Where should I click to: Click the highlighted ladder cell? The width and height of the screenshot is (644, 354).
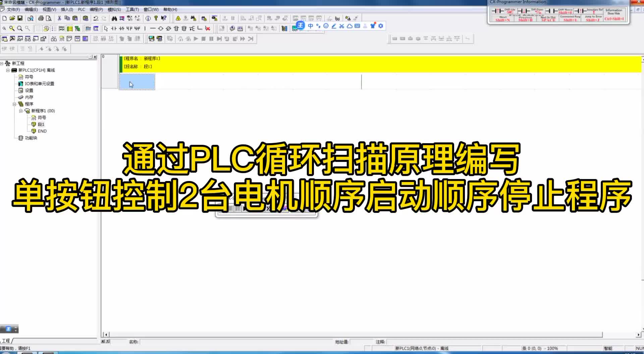coord(137,82)
